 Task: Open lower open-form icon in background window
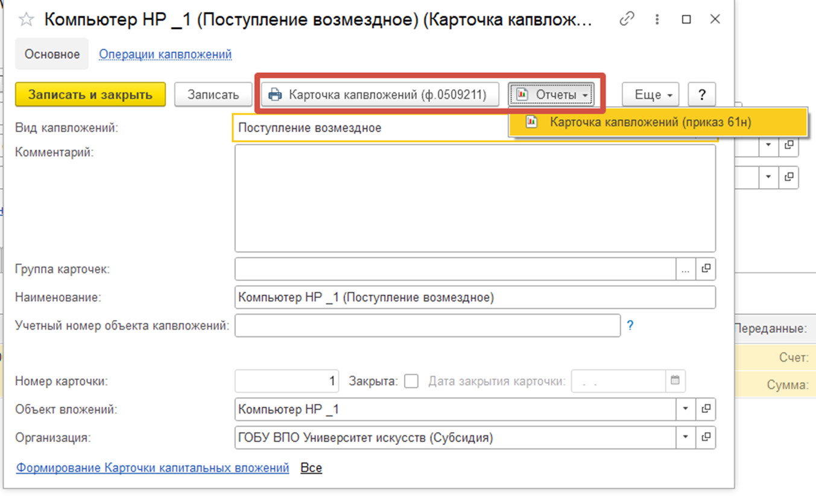point(789,177)
